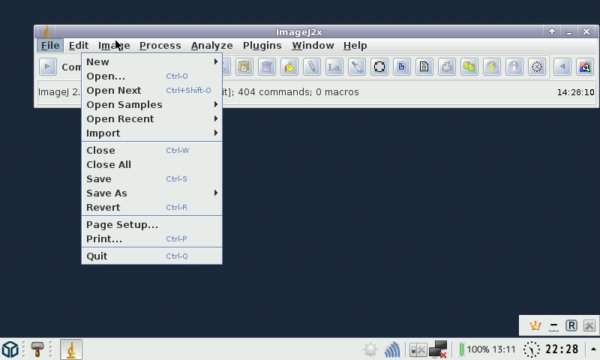Expand the Import submenu
Image resolution: width=600 pixels, height=360 pixels.
[x=152, y=133]
